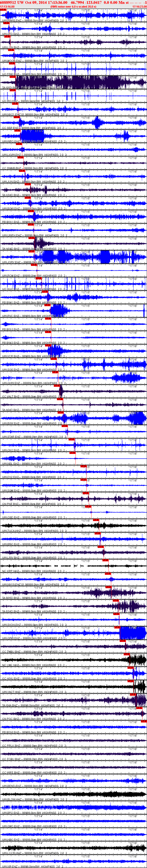Select the UW.RCM EHZ station label
The image size is (147, 868).
click(x=34, y=276)
